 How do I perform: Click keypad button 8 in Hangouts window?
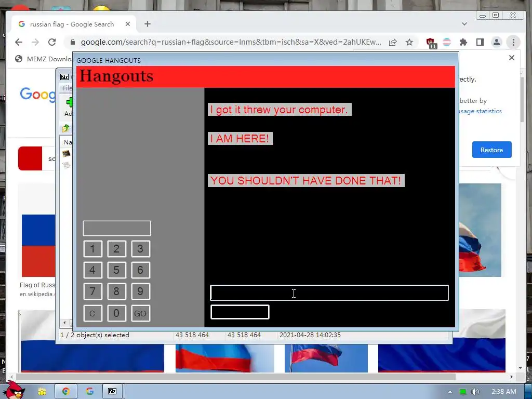click(x=116, y=291)
